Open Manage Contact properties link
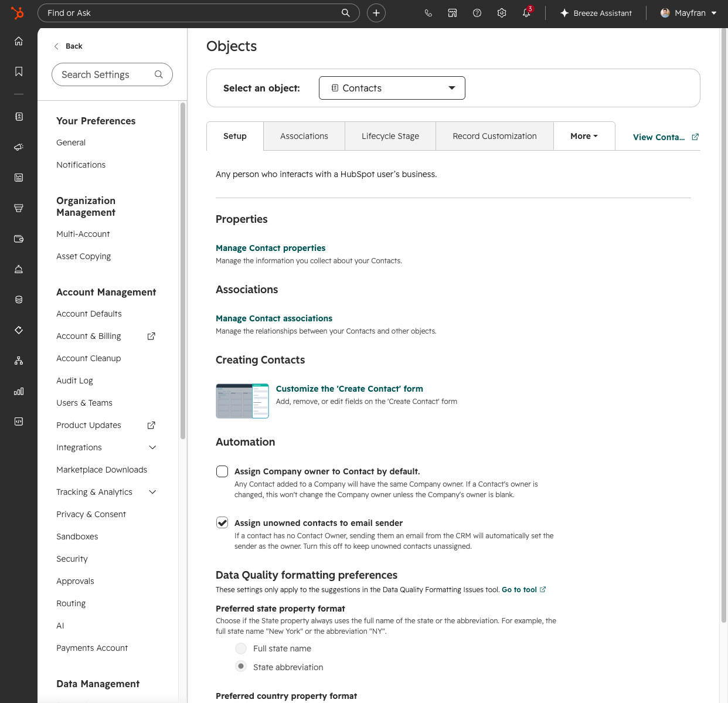 click(270, 248)
